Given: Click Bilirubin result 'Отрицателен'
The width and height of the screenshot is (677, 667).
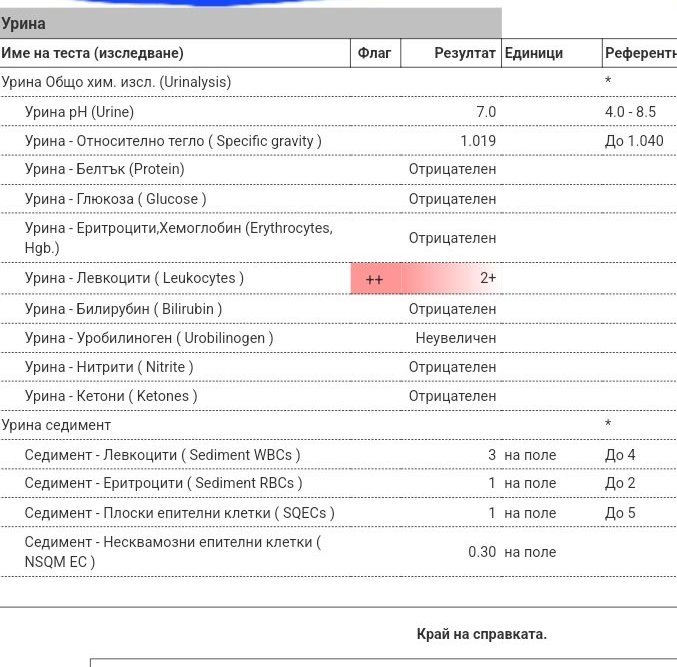Looking at the screenshot, I should pos(452,309).
